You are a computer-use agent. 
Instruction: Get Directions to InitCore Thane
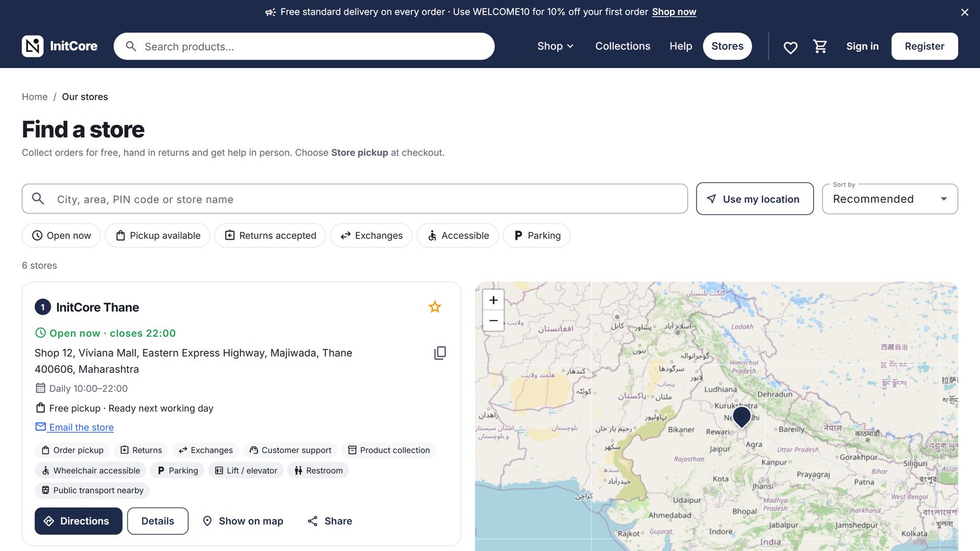[x=78, y=521]
